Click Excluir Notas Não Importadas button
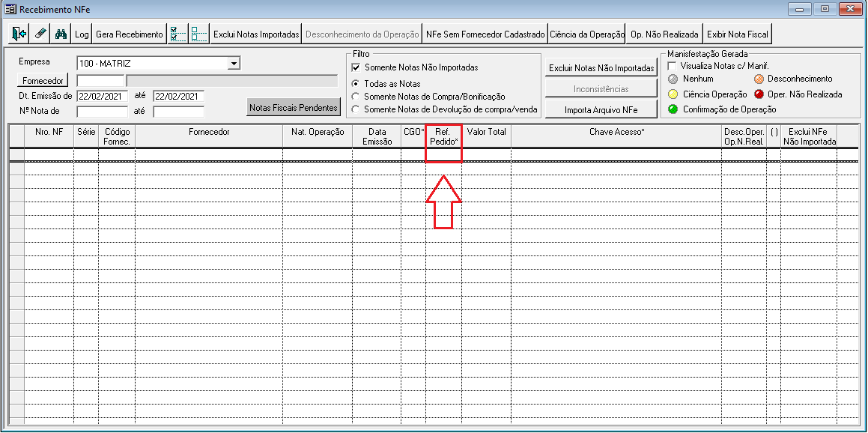Screen dimensions: 868x433 [x=601, y=69]
